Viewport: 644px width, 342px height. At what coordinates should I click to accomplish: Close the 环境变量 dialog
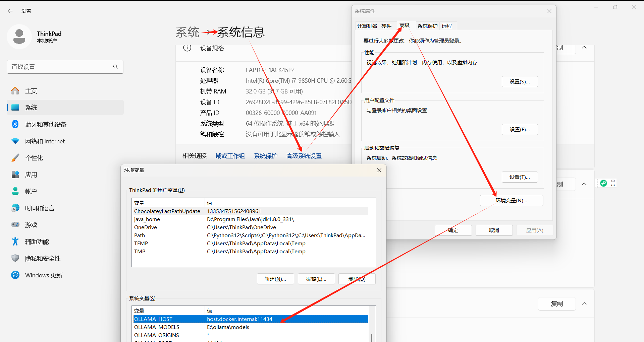pyautogui.click(x=379, y=170)
